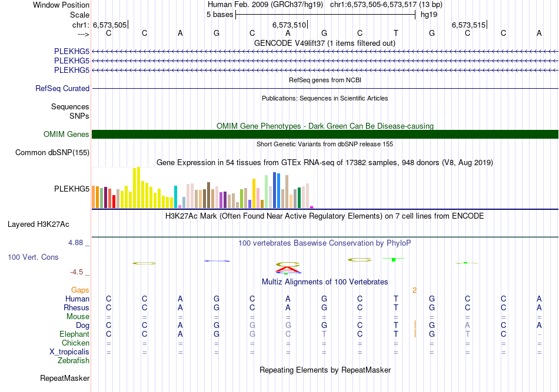Click the 'chr1:' base position label
Viewport: 559px width, 392px height.
(x=81, y=25)
